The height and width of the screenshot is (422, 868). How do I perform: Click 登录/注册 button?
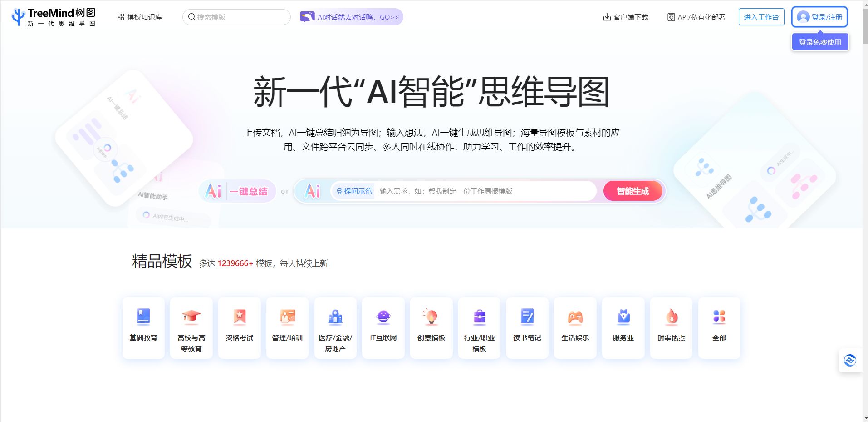pos(819,17)
